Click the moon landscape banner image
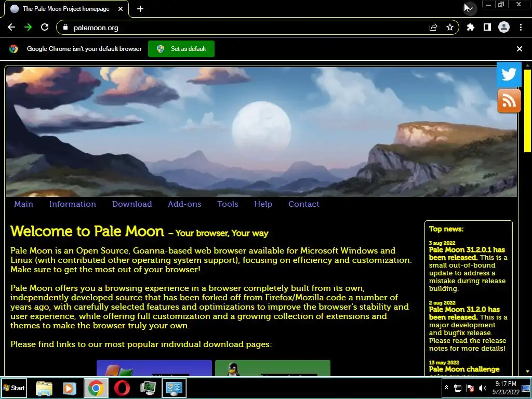532x399 pixels. tap(261, 131)
